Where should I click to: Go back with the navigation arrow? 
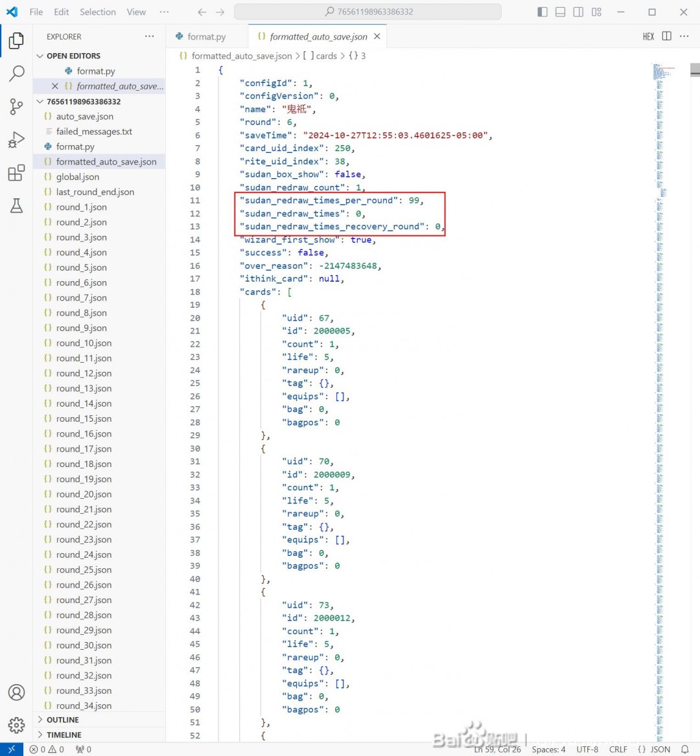(202, 12)
